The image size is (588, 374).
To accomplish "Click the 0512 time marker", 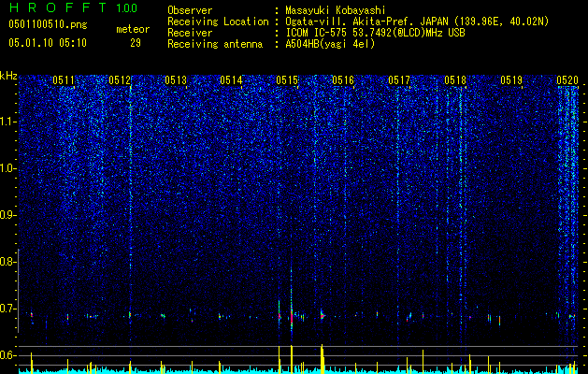I will pos(120,79).
